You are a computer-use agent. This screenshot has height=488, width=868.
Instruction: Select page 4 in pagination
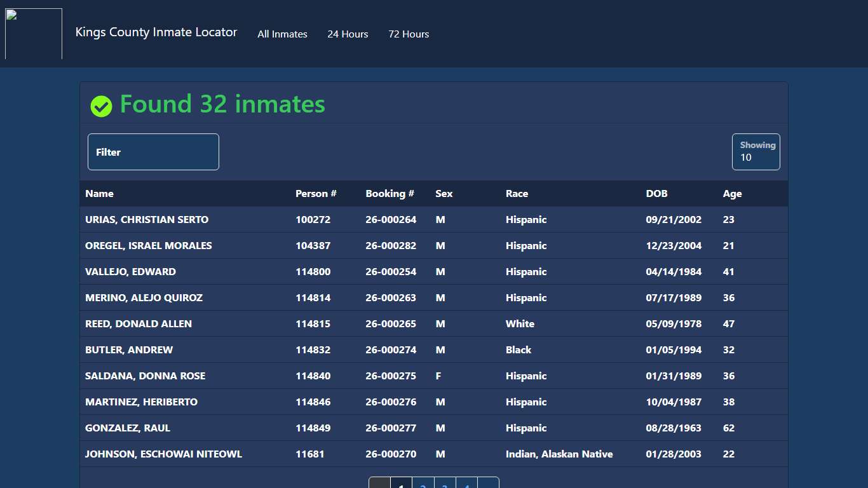[x=466, y=485]
